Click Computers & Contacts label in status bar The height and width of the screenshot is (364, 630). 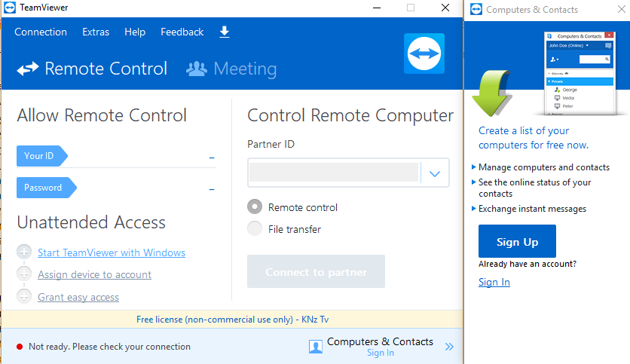[380, 341]
